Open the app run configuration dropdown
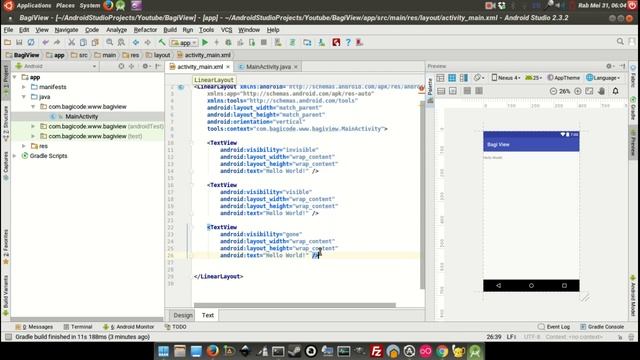The height and width of the screenshot is (360, 640). (x=184, y=42)
